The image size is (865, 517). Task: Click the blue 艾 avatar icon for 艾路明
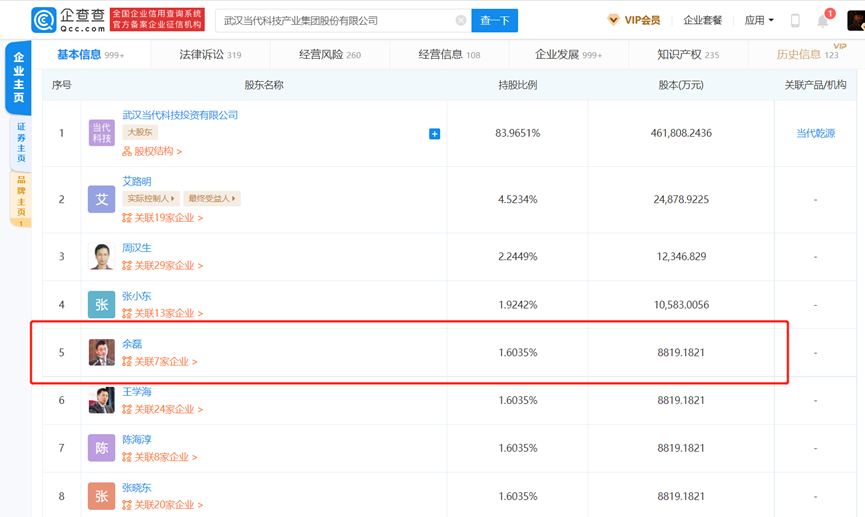(x=101, y=199)
